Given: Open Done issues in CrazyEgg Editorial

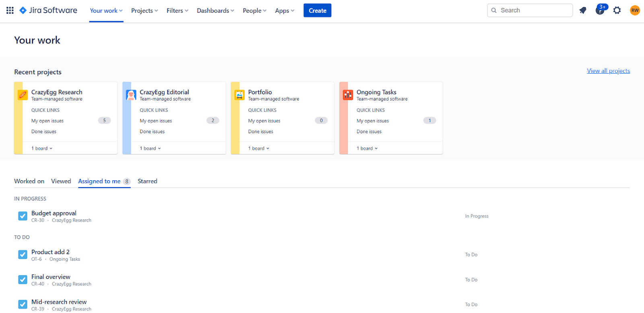Looking at the screenshot, I should (152, 132).
